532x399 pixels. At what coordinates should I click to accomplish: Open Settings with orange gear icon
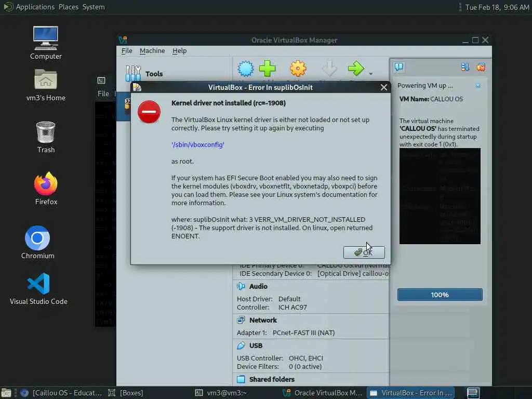[298, 69]
